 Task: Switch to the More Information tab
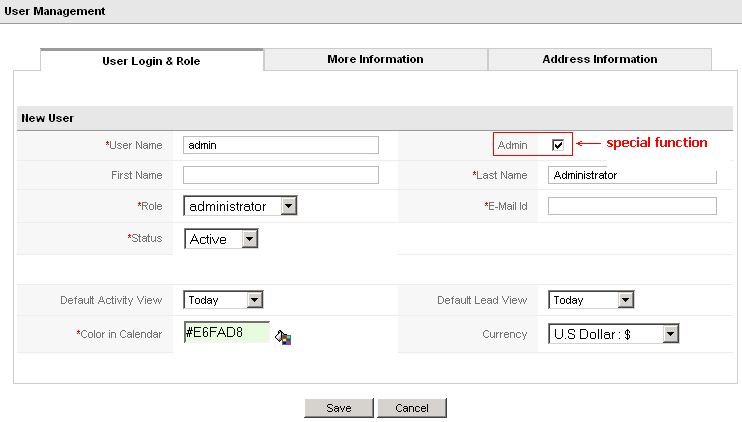[x=375, y=60]
